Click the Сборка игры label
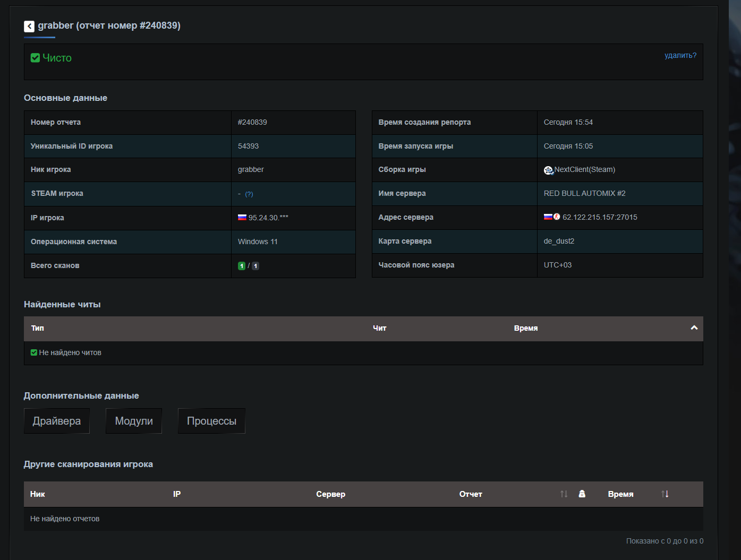 402,169
